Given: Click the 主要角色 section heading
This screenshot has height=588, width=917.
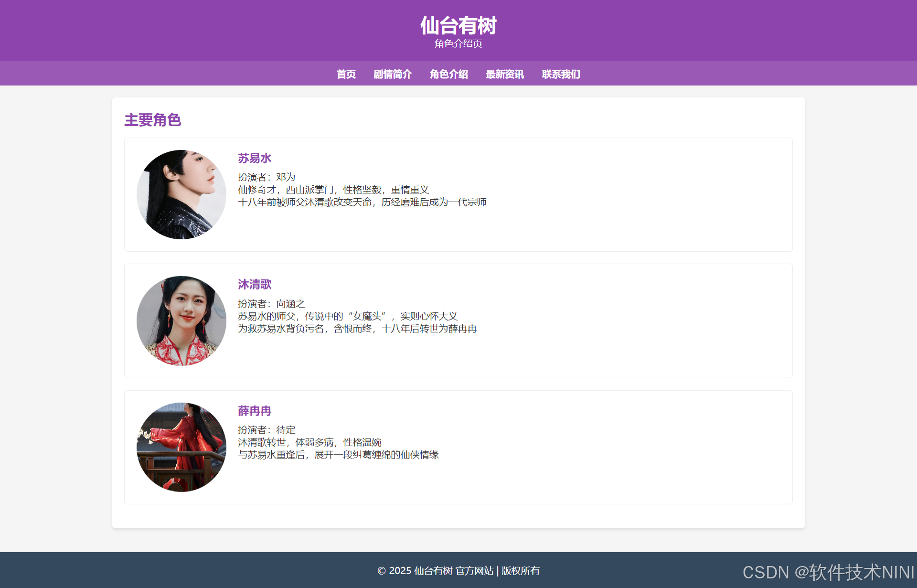Looking at the screenshot, I should tap(153, 119).
